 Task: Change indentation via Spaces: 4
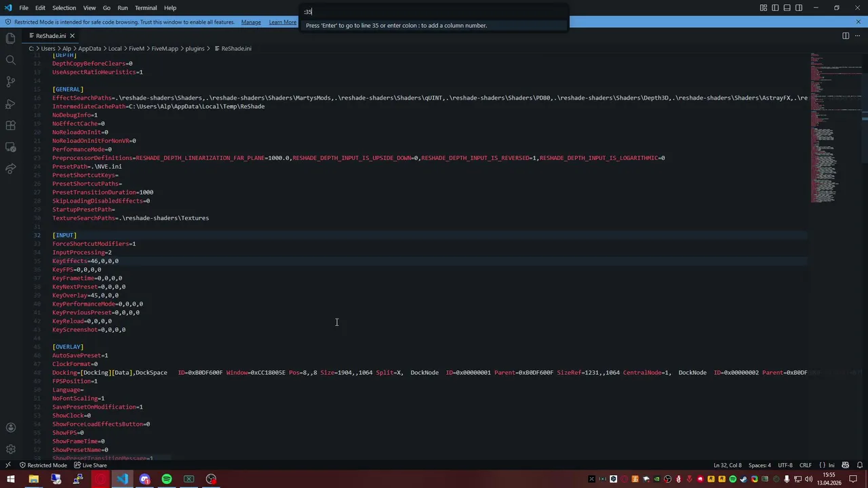coord(759,466)
